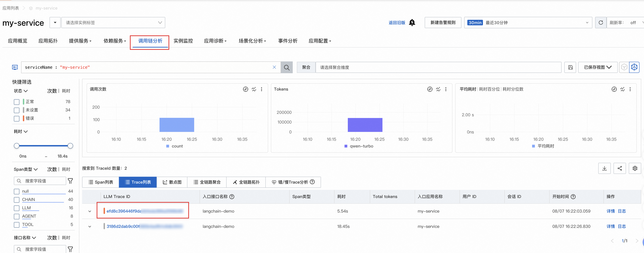Click help icon next to 开始时间

pyautogui.click(x=573, y=197)
